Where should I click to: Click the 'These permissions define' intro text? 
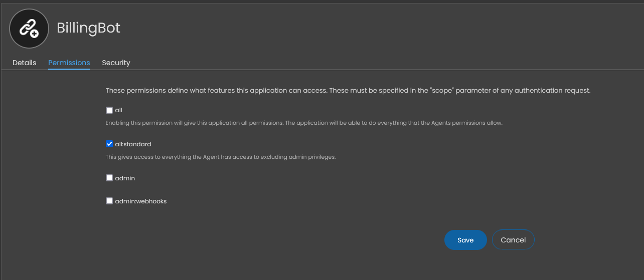click(x=348, y=91)
